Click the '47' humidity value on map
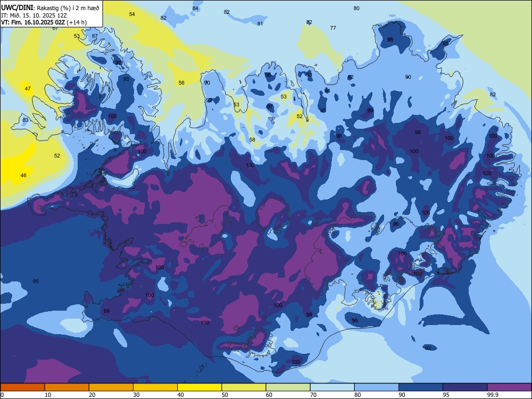The height and width of the screenshot is (399, 532). pos(28,88)
